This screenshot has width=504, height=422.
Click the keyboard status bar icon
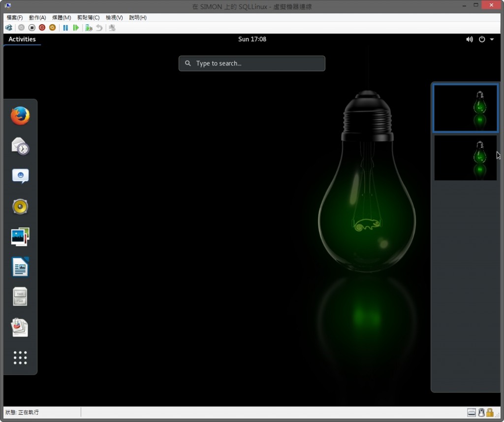coord(471,412)
